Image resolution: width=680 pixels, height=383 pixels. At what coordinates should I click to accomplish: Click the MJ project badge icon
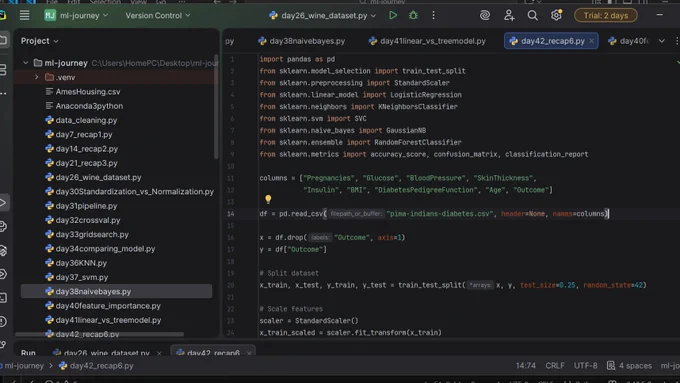point(50,16)
